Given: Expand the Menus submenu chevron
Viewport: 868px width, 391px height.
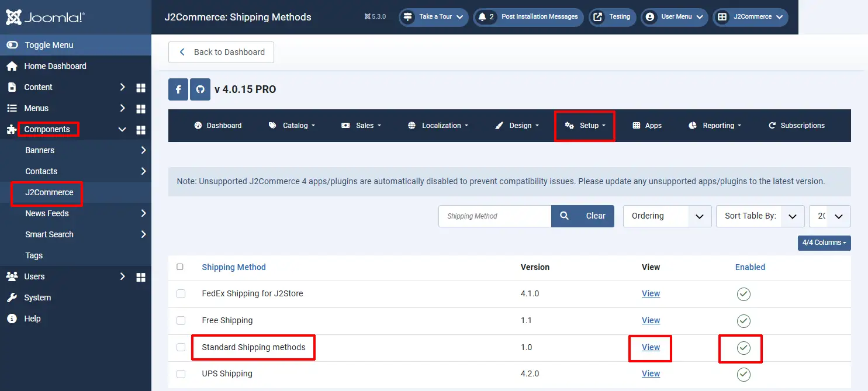Looking at the screenshot, I should click(122, 108).
